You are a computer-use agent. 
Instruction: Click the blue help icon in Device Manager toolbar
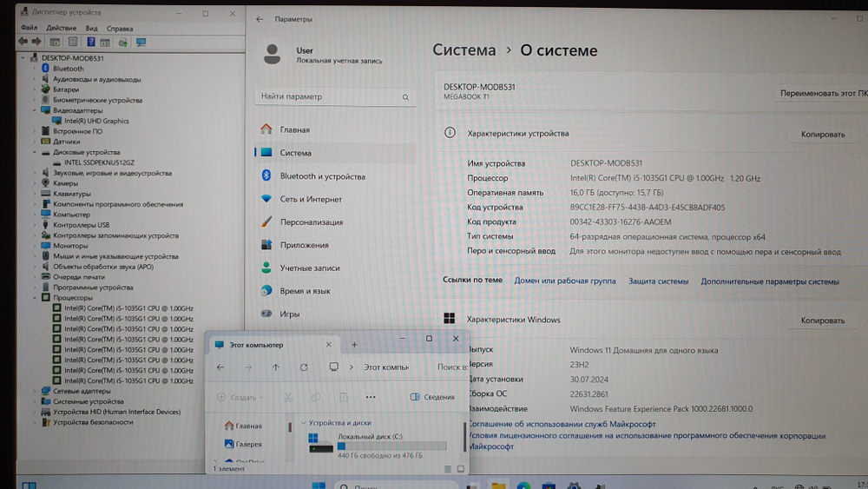(91, 42)
